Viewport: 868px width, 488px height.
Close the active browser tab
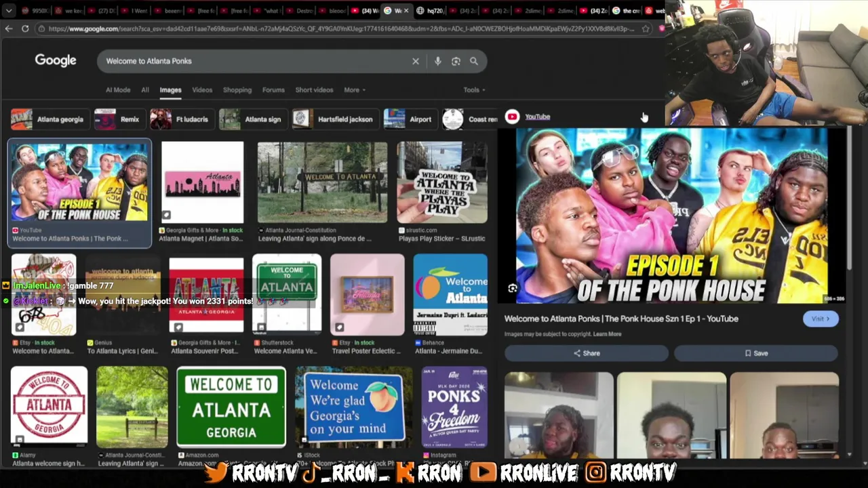406,11
